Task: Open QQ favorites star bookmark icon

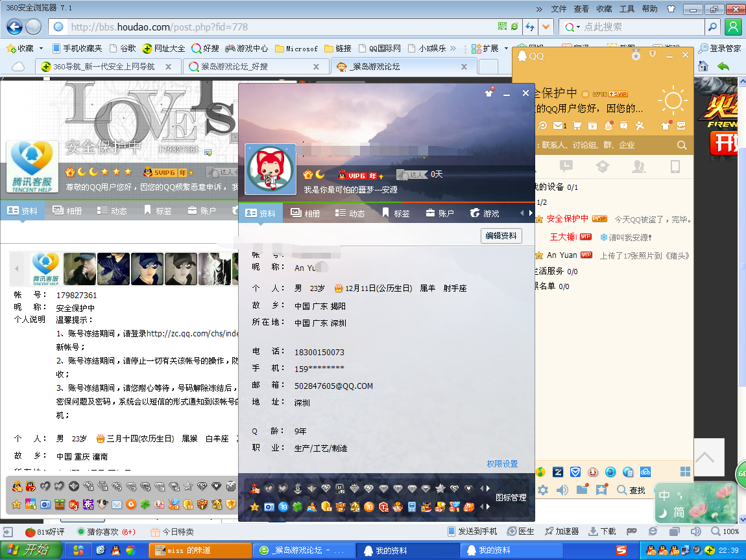Action: [x=602, y=489]
